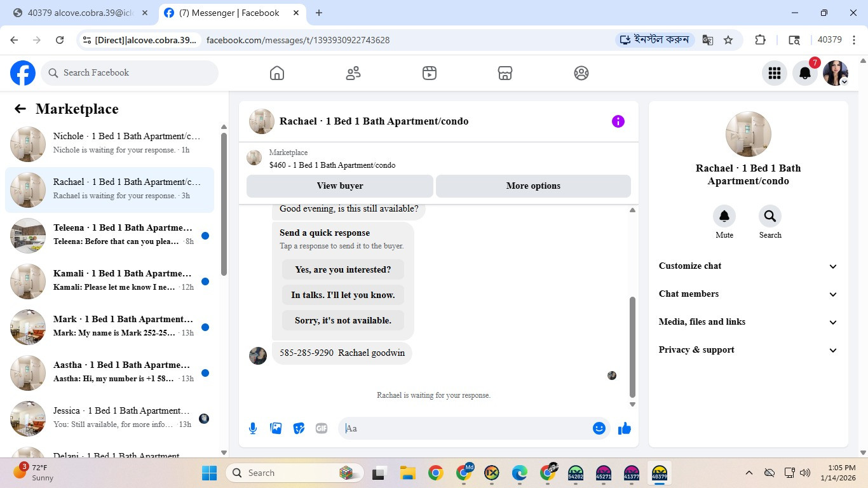The height and width of the screenshot is (488, 868).
Task: Select the Messenger | Facebook tab
Action: [x=233, y=13]
